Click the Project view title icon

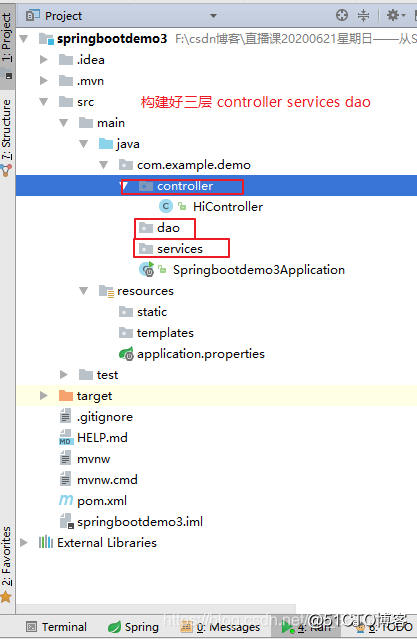[x=33, y=16]
